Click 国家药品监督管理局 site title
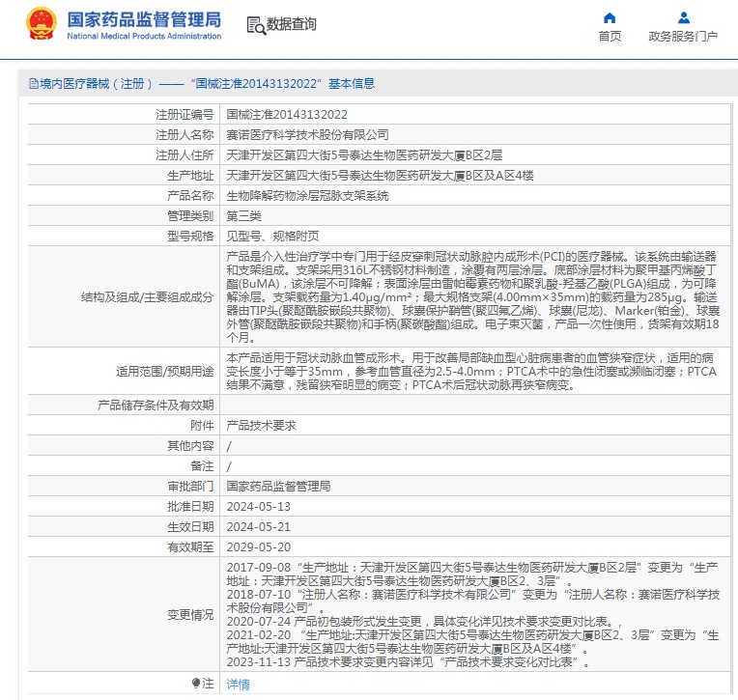This screenshot has width=738, height=700. click(x=144, y=19)
